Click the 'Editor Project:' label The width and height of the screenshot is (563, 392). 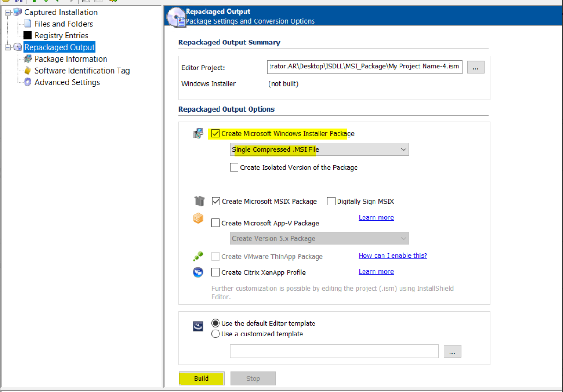coord(203,68)
